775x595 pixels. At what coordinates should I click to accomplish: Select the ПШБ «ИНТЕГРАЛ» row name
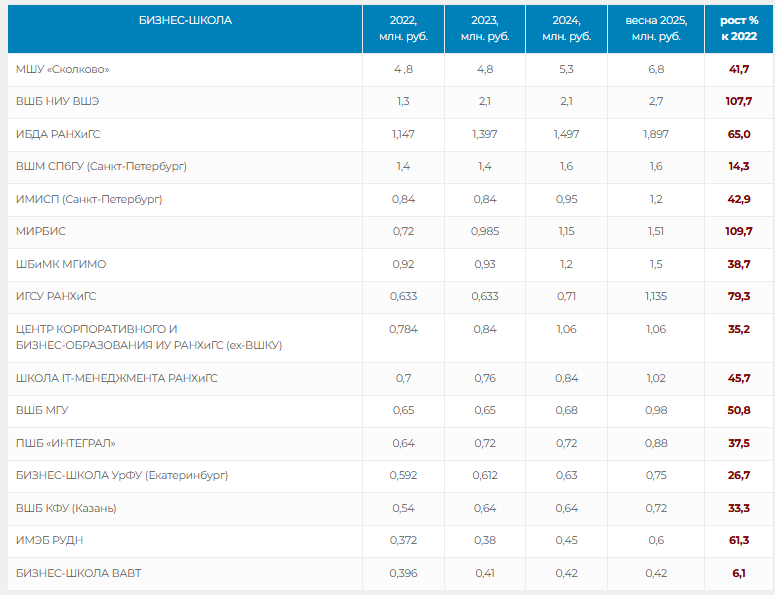coord(66,443)
